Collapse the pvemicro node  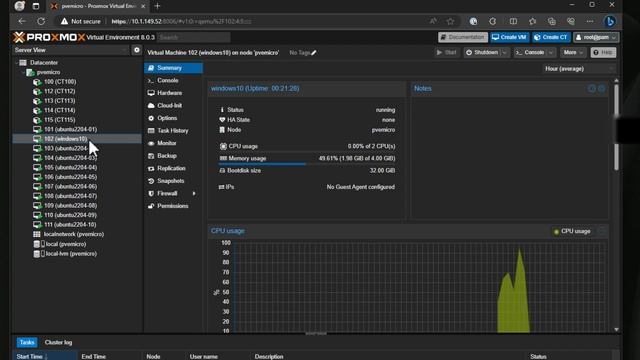click(23, 72)
